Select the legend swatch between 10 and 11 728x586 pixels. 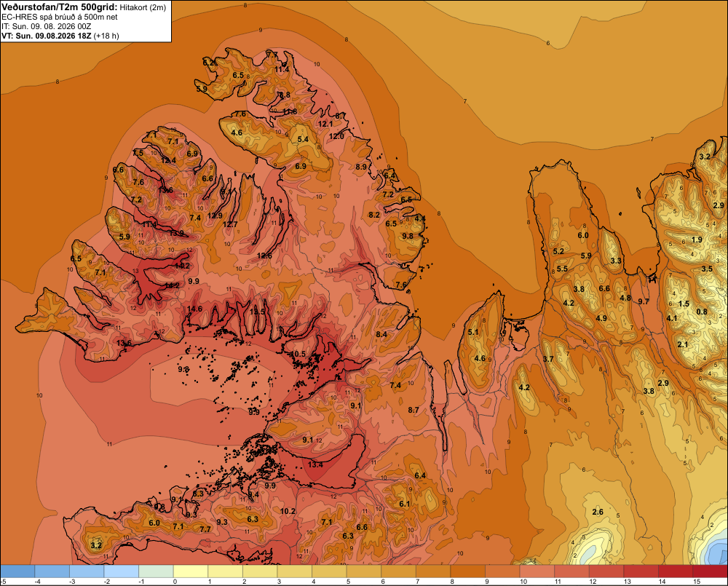point(537,571)
